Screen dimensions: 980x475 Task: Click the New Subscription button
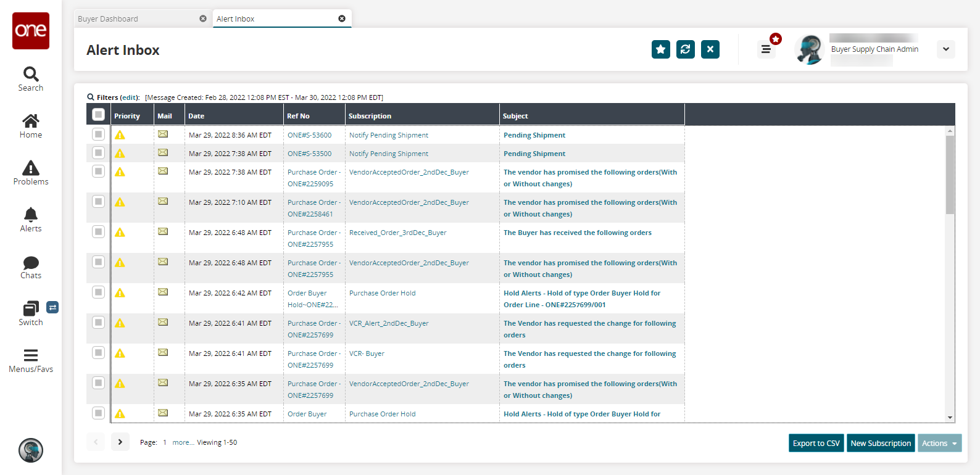[x=881, y=443]
